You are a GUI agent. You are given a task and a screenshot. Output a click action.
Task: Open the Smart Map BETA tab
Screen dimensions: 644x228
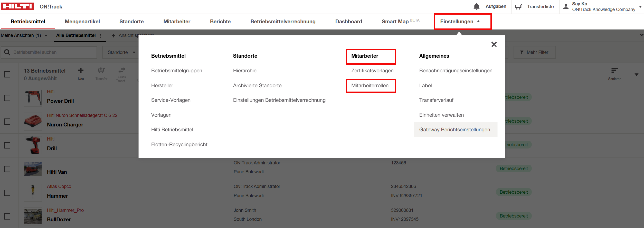coord(401,22)
